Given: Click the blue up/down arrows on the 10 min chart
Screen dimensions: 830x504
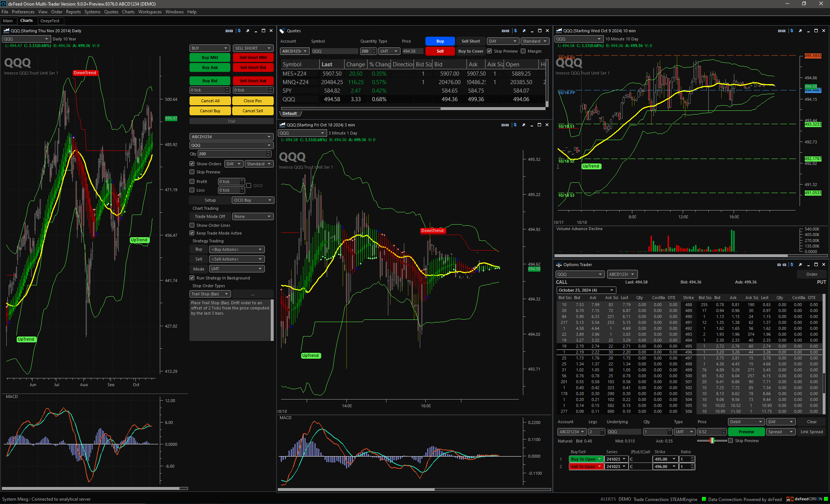Looking at the screenshot, I should 791,31.
